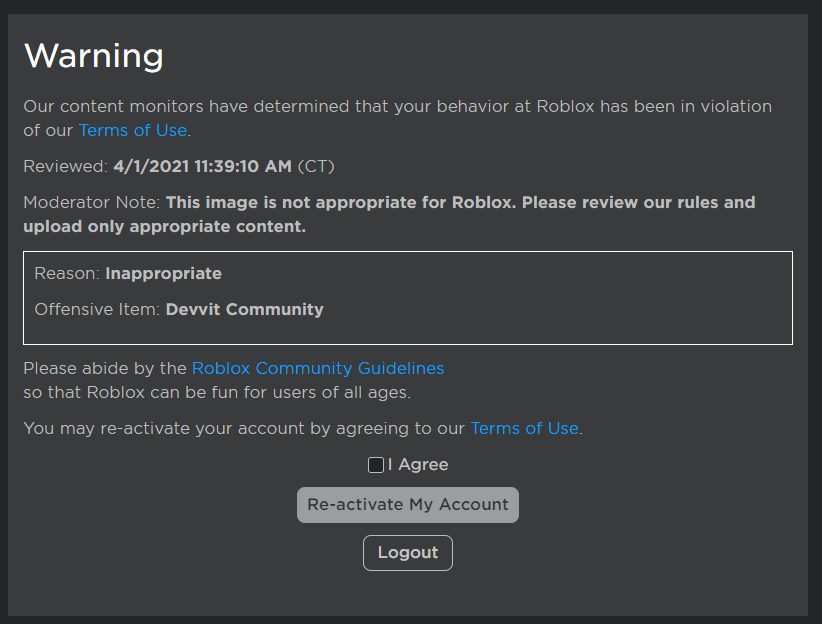Open the Roblox Community Guidelines link
The width and height of the screenshot is (822, 624).
tap(318, 368)
